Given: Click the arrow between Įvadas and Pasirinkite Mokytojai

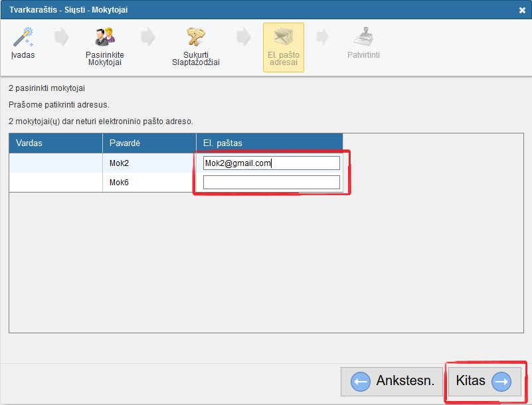Looking at the screenshot, I should 62,37.
